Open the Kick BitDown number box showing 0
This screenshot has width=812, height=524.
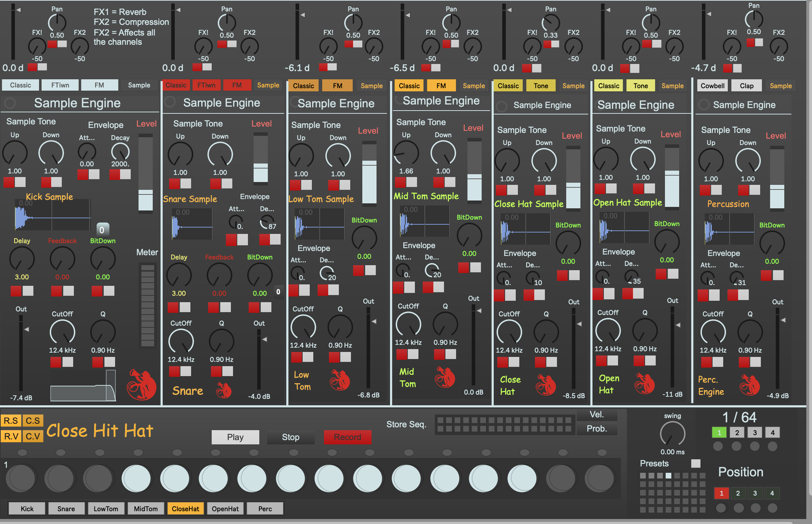[102, 230]
